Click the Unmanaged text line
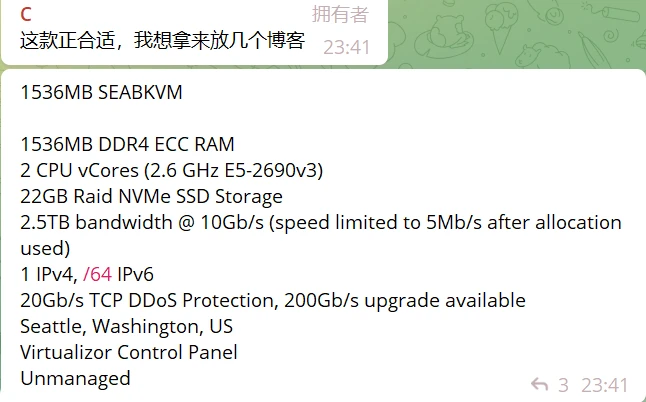 point(75,379)
